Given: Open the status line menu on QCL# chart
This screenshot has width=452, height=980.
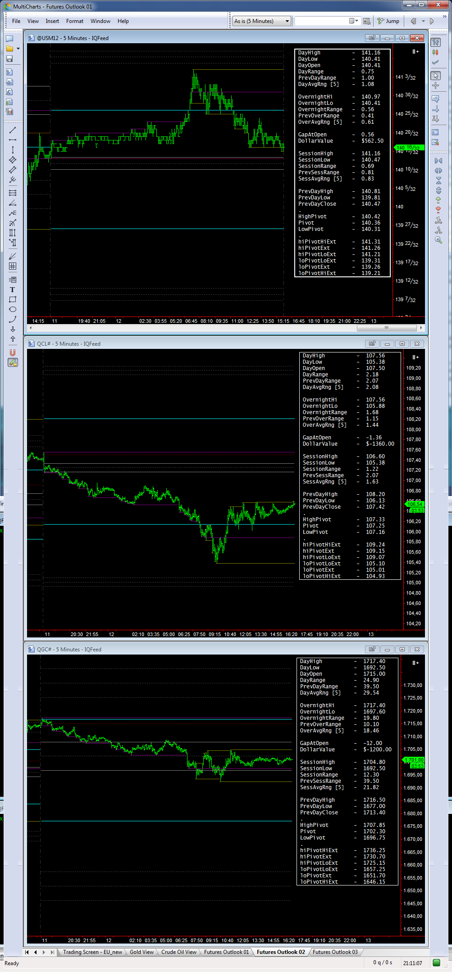Looking at the screenshot, I should [415, 357].
